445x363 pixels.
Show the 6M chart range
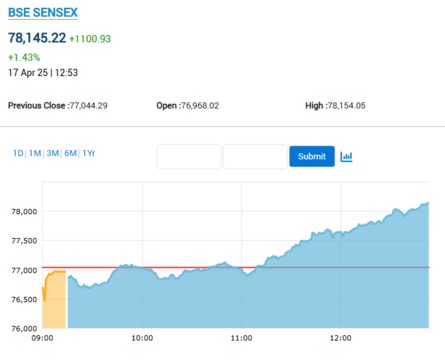pyautogui.click(x=70, y=153)
